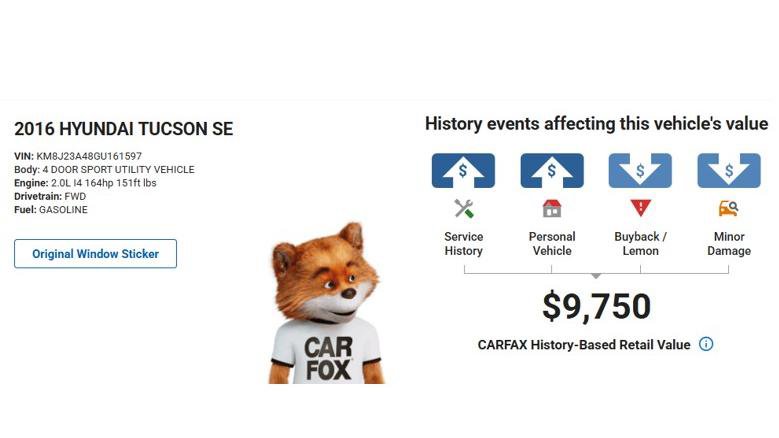The height and width of the screenshot is (438, 779).
Task: Click the red house personal vehicle icon
Action: pos(552,209)
